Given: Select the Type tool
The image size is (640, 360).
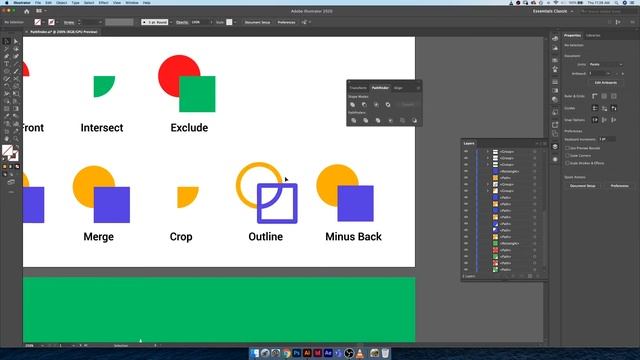Looking at the screenshot, I should 7,64.
